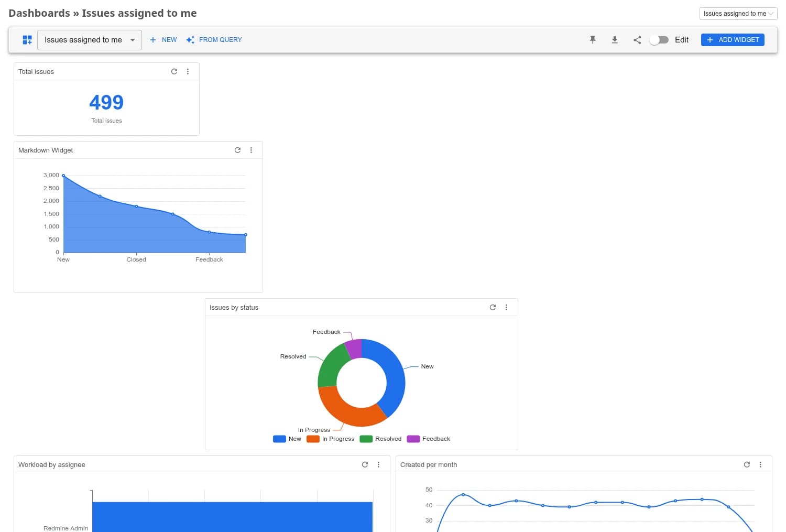The image size is (786, 532).
Task: Toggle Feedback series in donut legend
Action: click(429, 439)
